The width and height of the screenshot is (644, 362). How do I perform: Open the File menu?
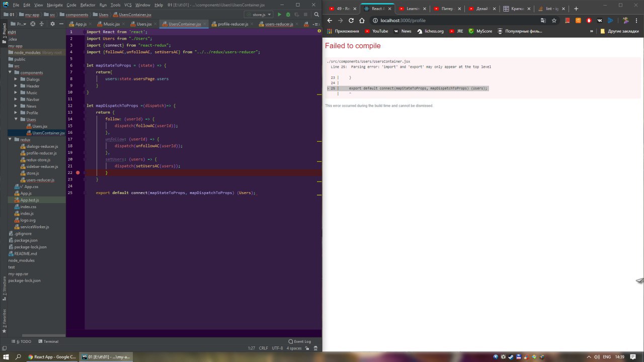16,5
